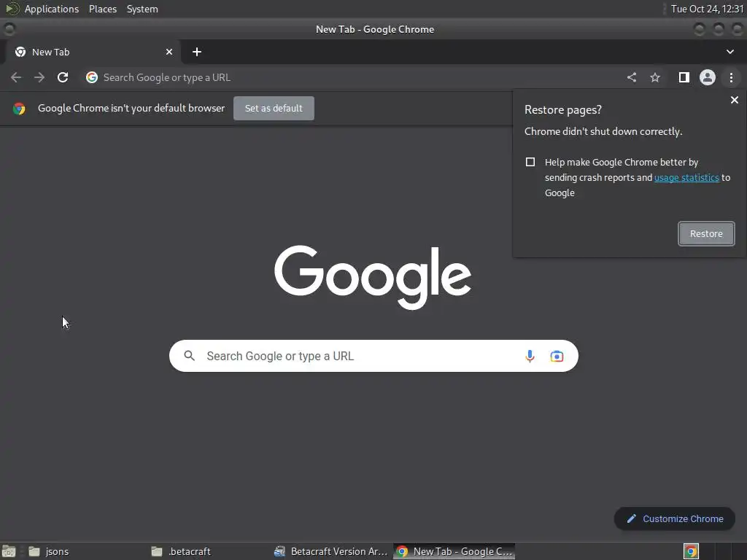Share this page via share icon
747x560 pixels.
632,77
